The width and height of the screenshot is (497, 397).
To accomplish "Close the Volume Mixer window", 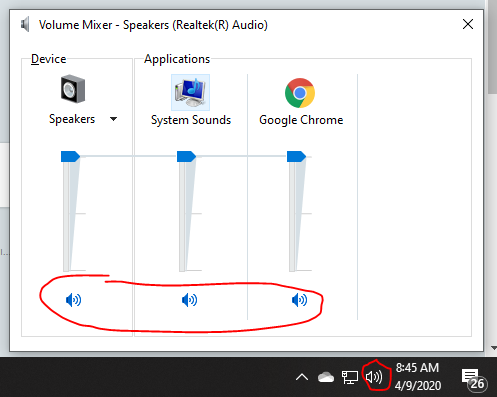I will (468, 24).
